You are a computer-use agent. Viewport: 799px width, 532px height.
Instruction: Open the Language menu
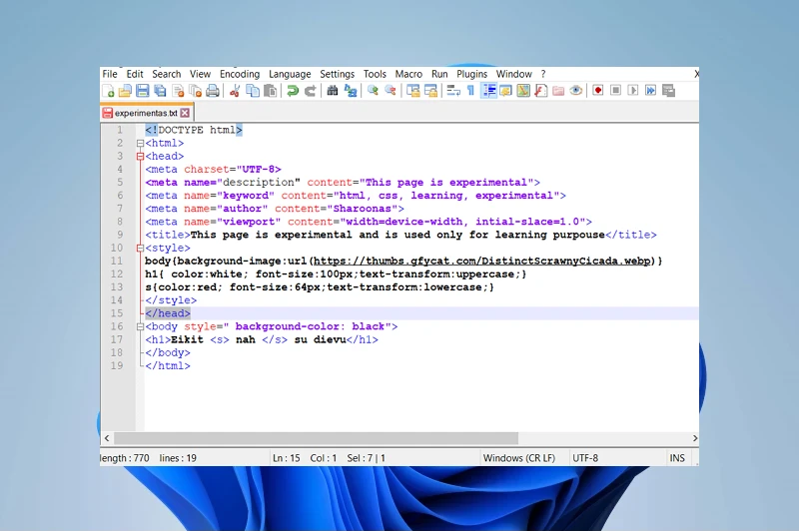(290, 74)
